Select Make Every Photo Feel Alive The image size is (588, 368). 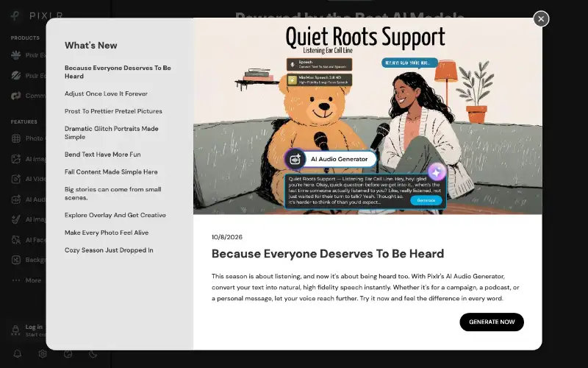(x=107, y=233)
